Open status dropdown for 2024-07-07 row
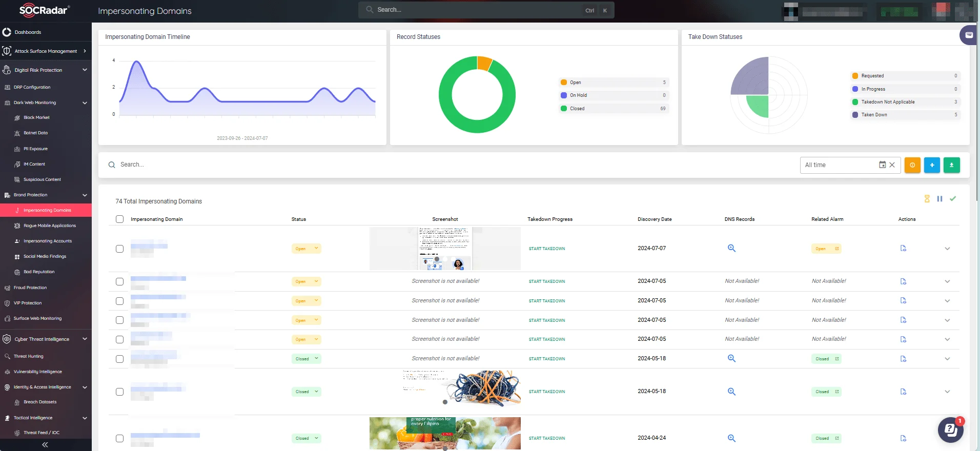 pos(307,249)
